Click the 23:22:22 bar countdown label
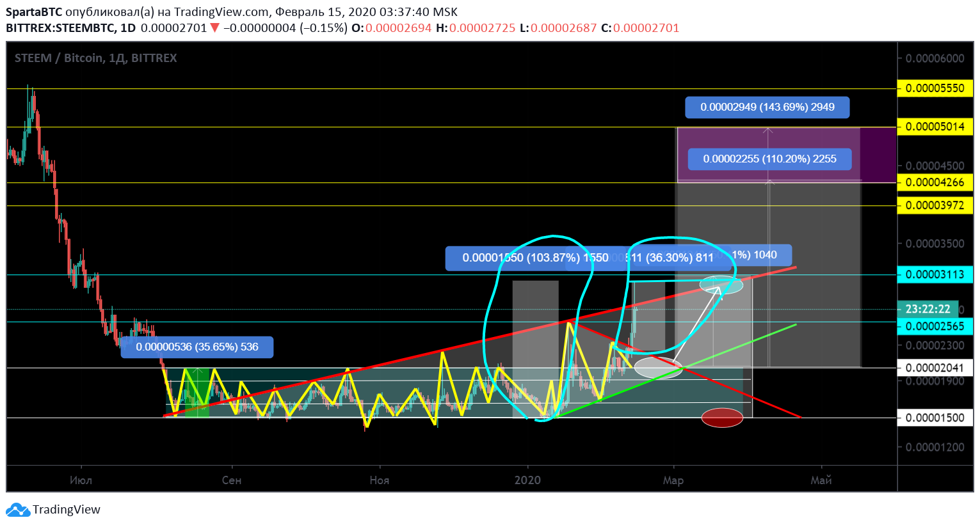Viewport: 980px width, 527px height. click(x=928, y=309)
